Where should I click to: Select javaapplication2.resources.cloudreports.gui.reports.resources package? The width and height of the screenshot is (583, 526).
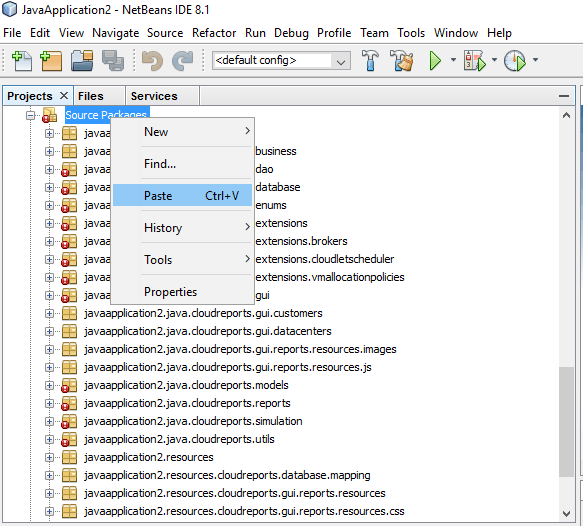coord(235,493)
